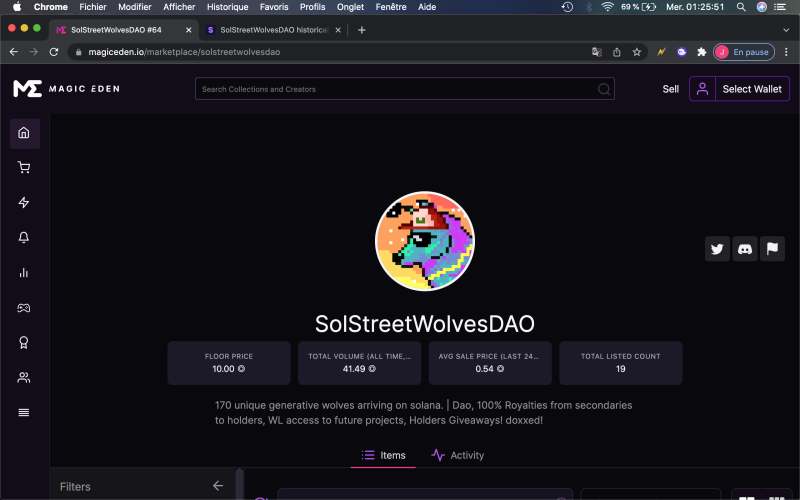Open the hamburger menu sidebar icon

coord(24,412)
